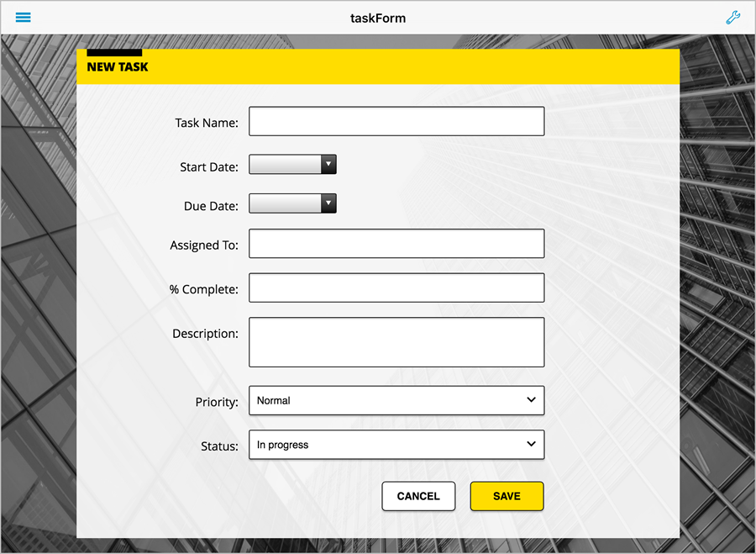Select the % Complete input box
756x554 pixels.
coord(396,288)
